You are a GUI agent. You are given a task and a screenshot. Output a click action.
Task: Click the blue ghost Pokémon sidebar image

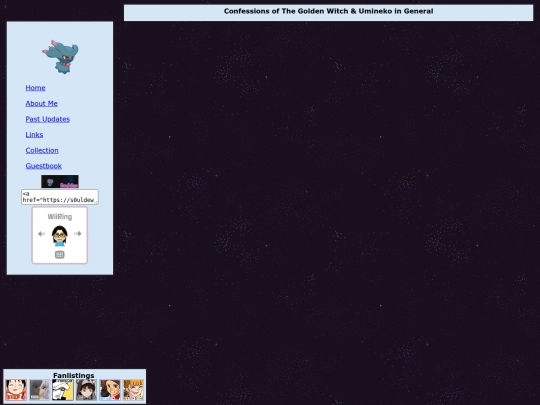(61, 57)
